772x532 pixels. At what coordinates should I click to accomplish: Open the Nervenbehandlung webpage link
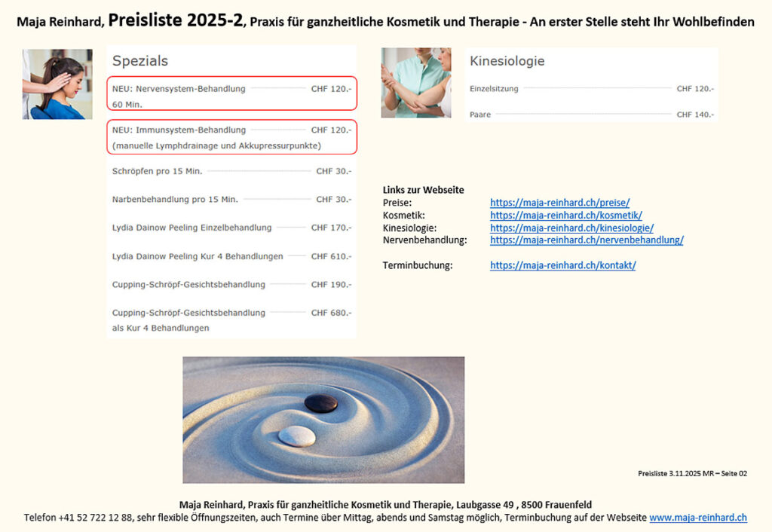[587, 240]
